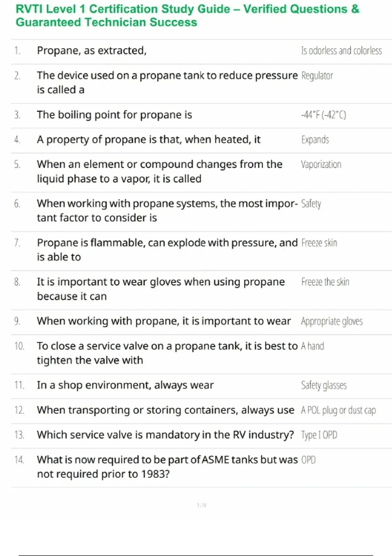Viewport: 392px width, 556px height.
Task: Click the 'Expands' answer text
Action: click(315, 140)
